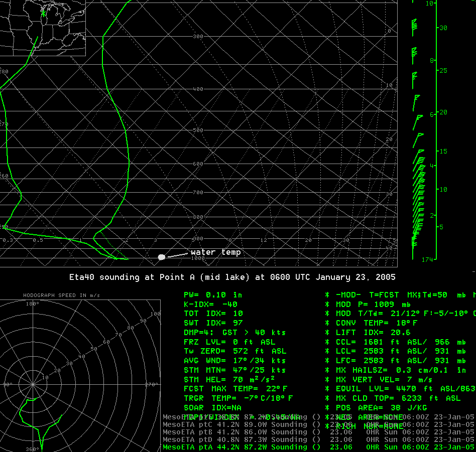Click the HODOGRAPH SPEED IN m/s heading
Viewport: 476px width, 452px height.
click(x=63, y=295)
